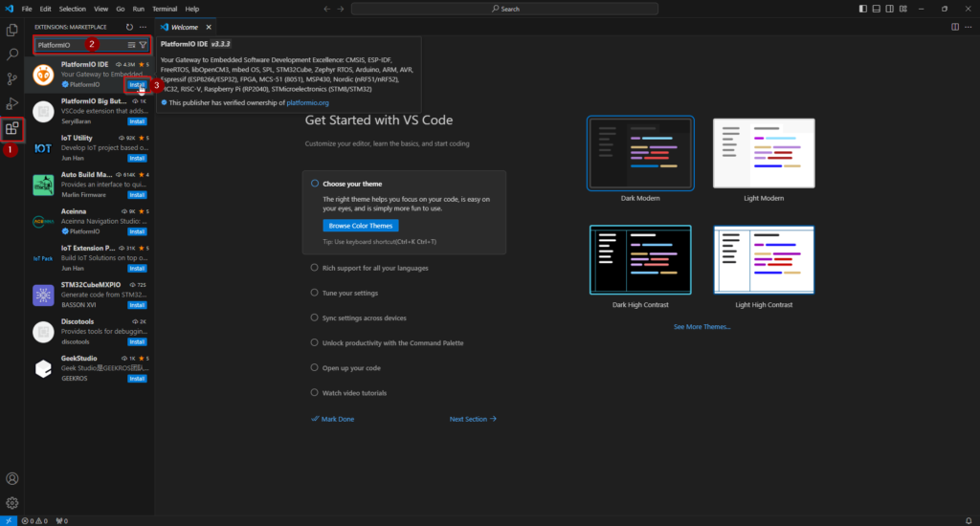Viewport: 980px width, 526px height.
Task: Select Rich support for all languages step
Action: click(375, 268)
